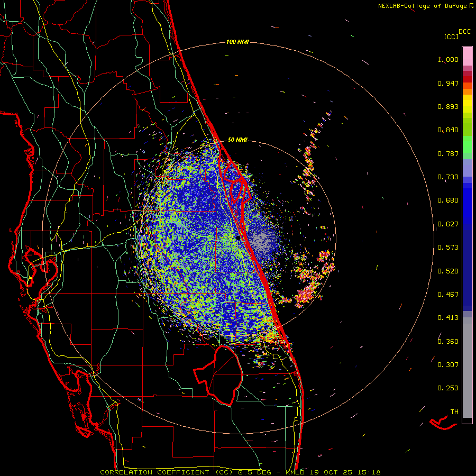Click the [CC] units label
The height and width of the screenshot is (476, 476).
451,36
